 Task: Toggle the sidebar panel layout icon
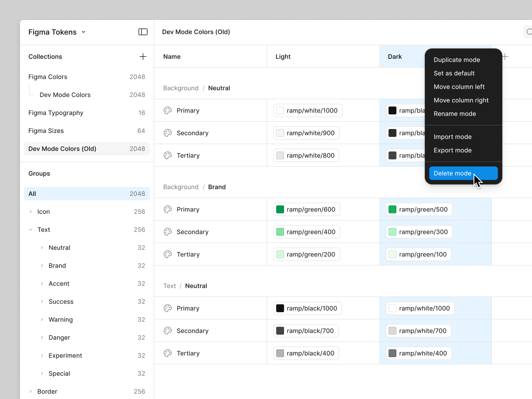pyautogui.click(x=143, y=32)
